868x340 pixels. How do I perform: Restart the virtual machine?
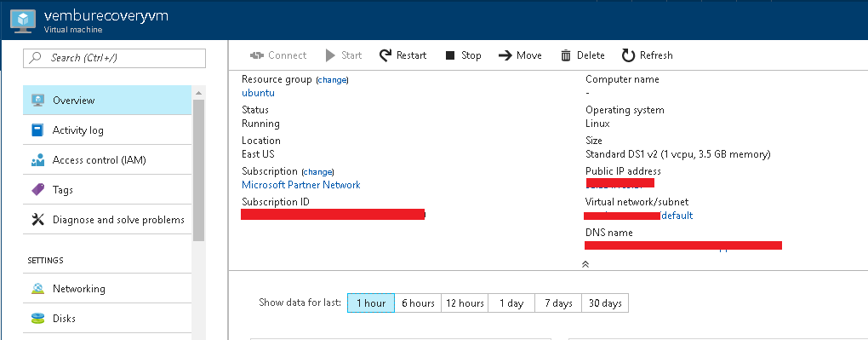403,55
